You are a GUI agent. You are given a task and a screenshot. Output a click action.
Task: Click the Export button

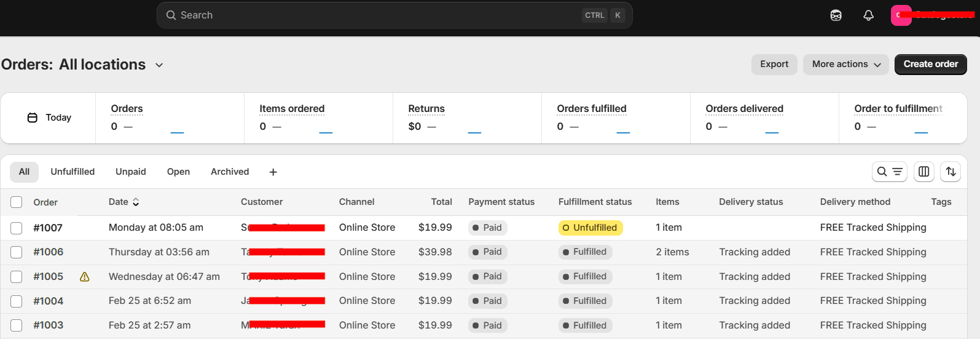click(774, 65)
